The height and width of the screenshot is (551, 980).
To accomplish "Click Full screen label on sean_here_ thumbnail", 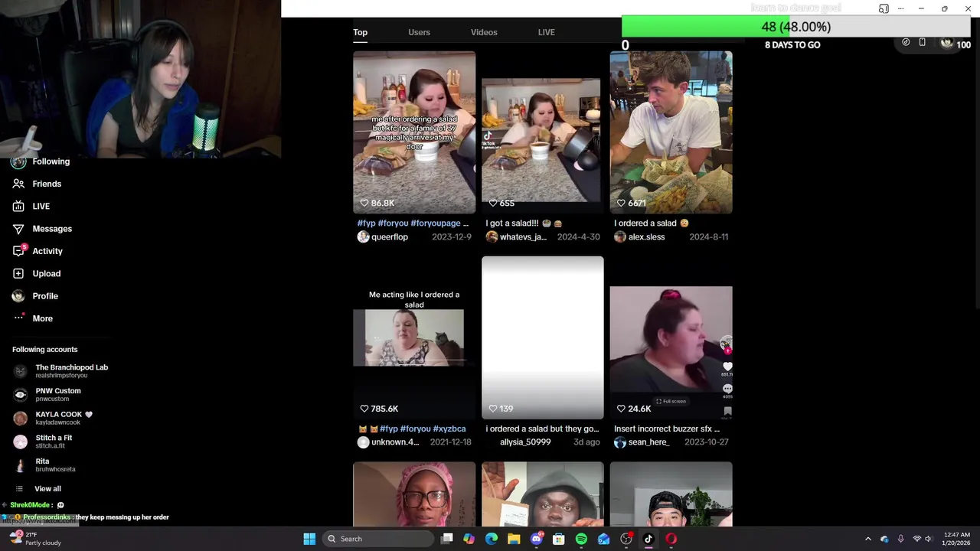I will pos(671,401).
